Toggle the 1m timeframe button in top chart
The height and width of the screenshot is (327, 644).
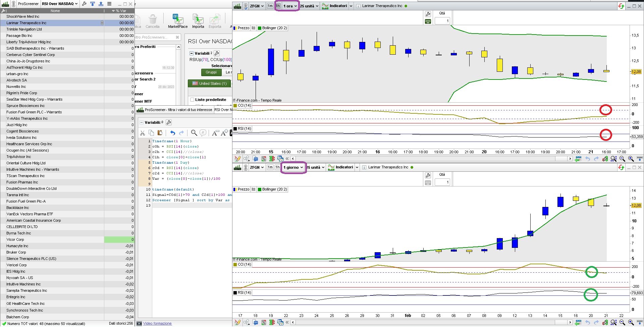270,6
